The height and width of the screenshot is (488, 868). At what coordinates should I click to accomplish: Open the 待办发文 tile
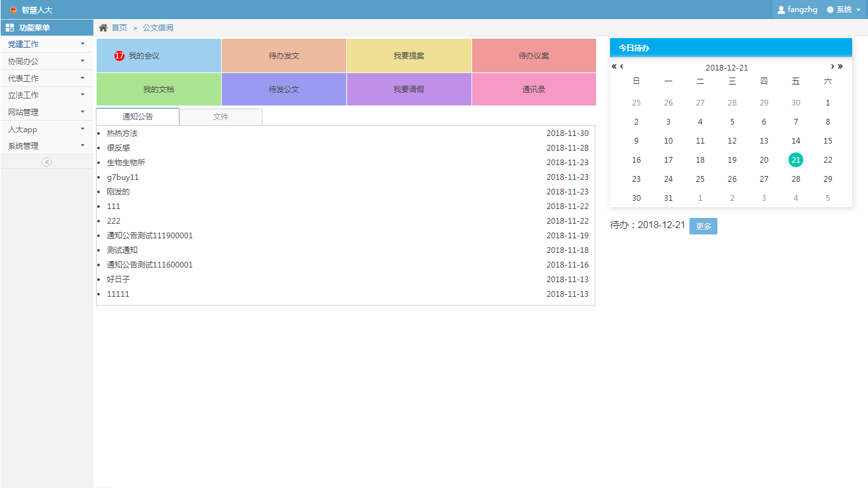283,56
